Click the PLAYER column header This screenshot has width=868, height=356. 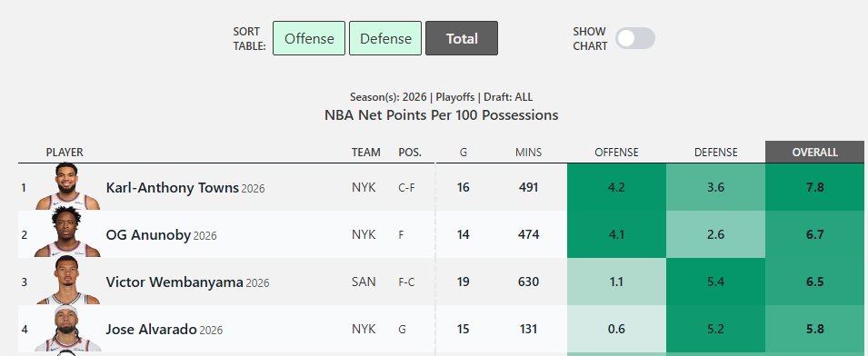(65, 152)
